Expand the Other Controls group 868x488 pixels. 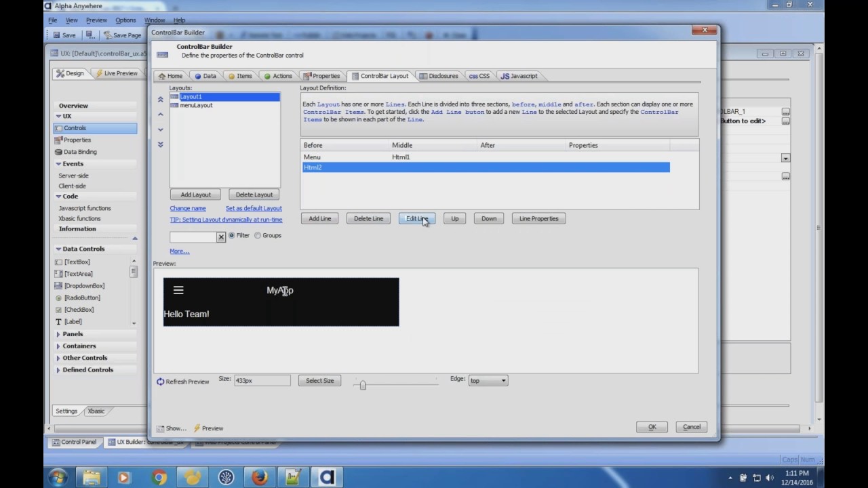[58, 358]
